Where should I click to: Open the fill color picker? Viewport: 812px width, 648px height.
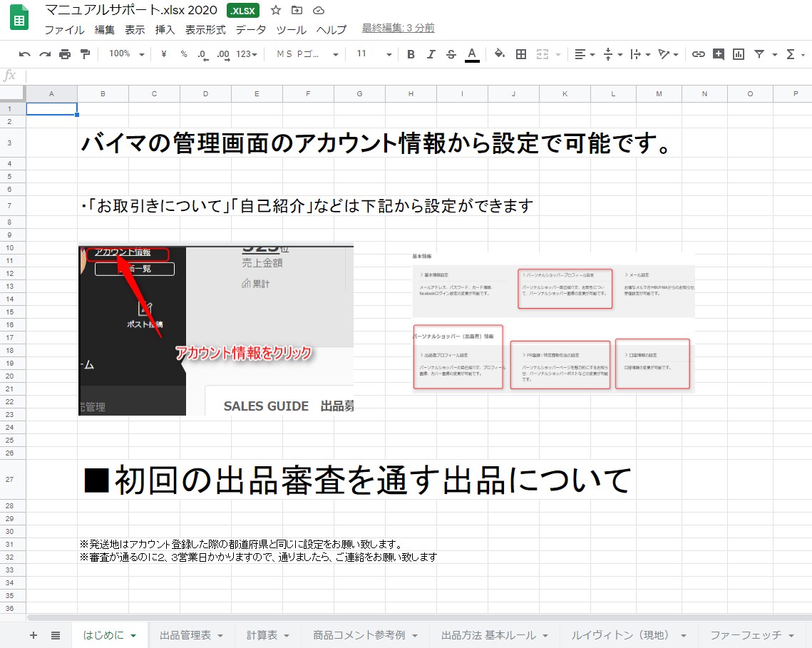tap(500, 54)
